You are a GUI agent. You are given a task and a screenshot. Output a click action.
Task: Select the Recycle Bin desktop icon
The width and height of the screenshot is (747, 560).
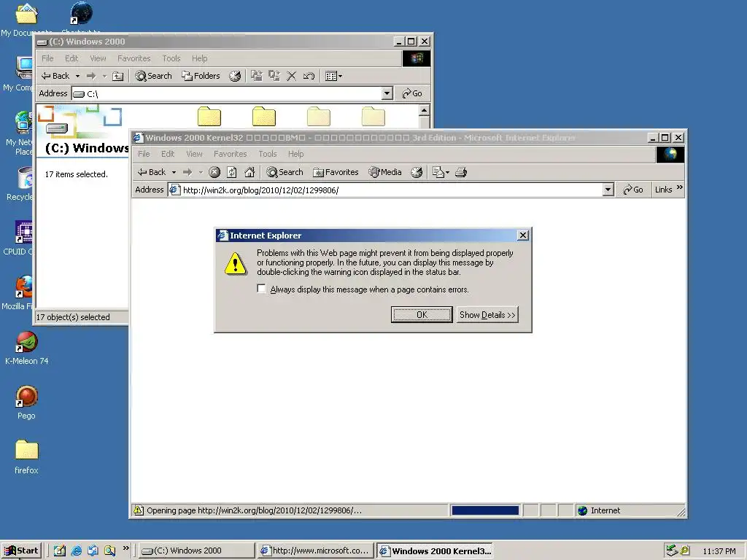click(x=20, y=184)
